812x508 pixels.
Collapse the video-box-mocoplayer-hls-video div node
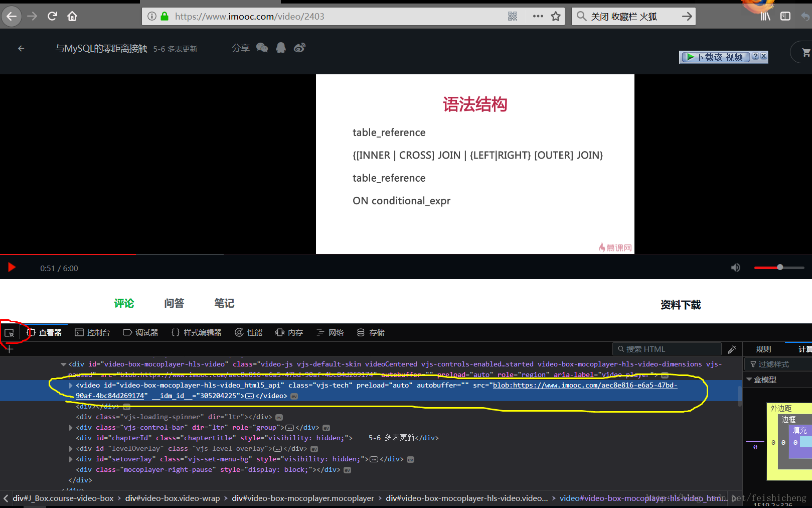click(64, 364)
